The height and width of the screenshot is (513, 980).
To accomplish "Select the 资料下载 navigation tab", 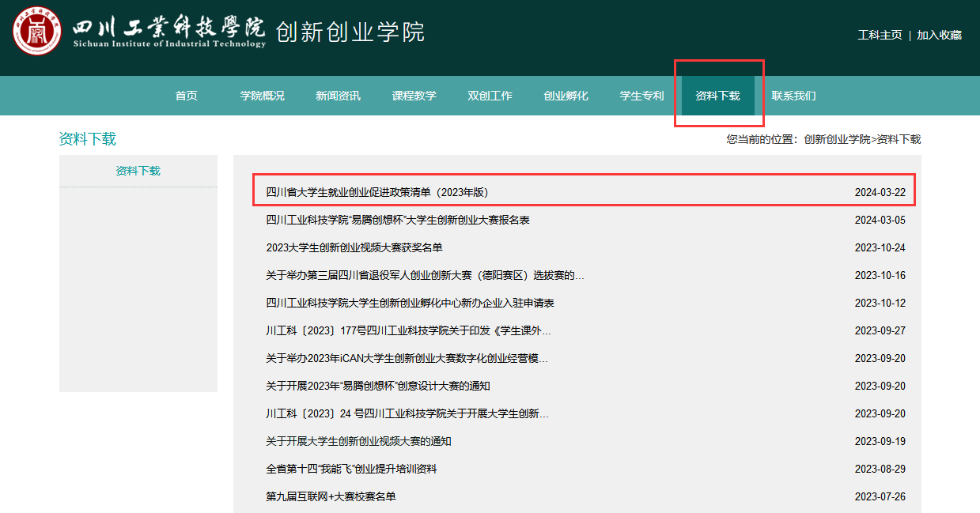I will [x=717, y=96].
